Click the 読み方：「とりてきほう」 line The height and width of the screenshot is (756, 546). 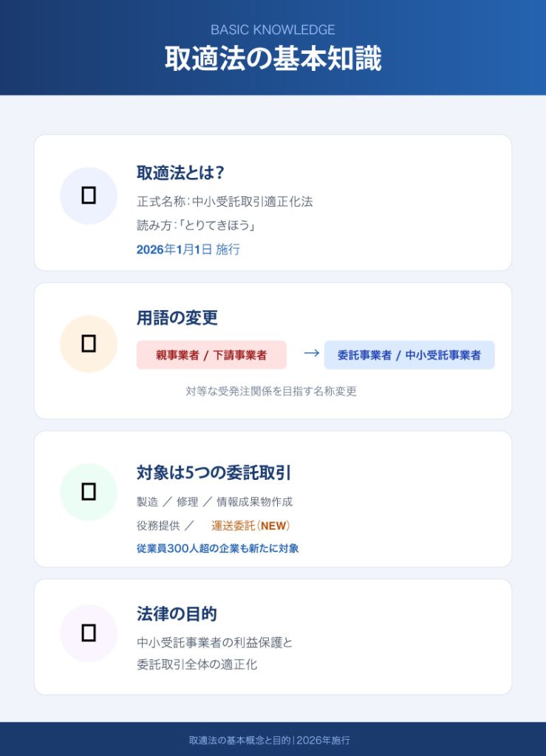pyautogui.click(x=196, y=225)
